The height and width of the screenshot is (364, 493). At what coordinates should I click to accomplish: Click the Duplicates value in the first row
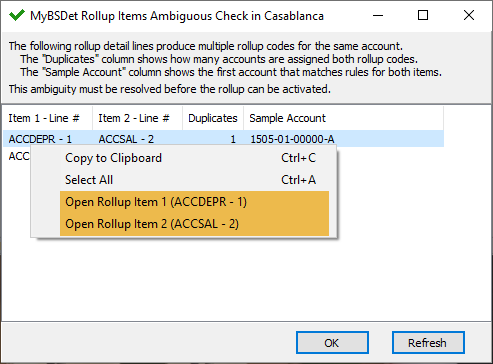click(x=233, y=139)
